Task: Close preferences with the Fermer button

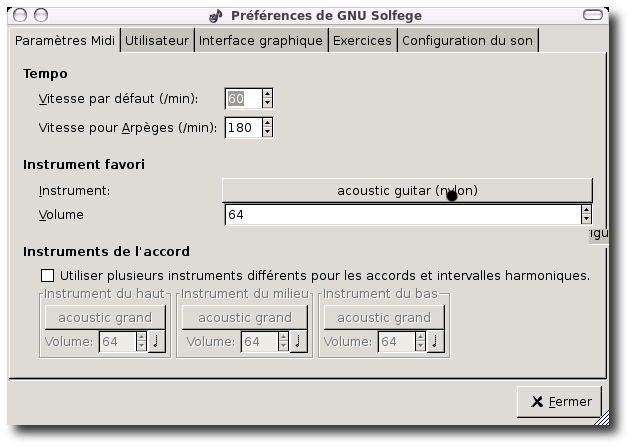Action: (x=560, y=401)
